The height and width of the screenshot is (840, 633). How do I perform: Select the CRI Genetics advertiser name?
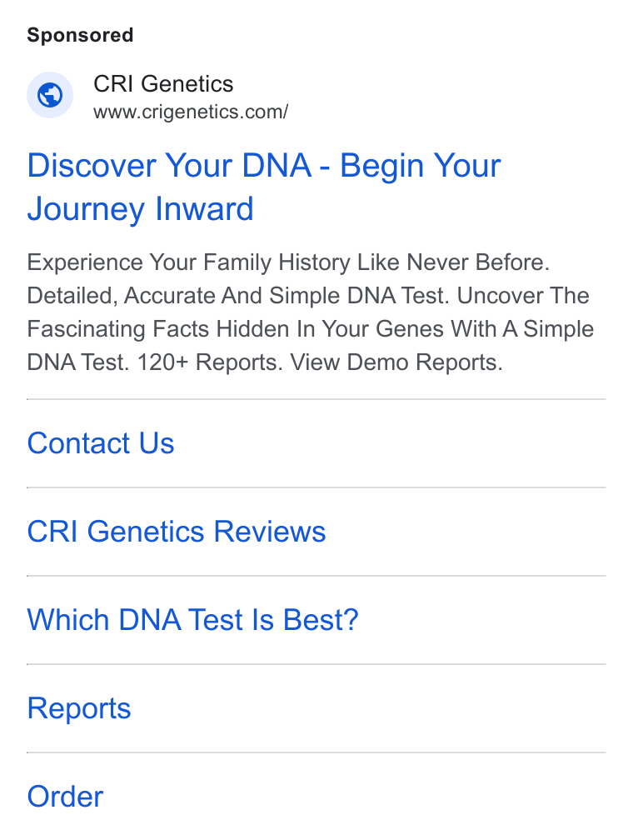tap(163, 83)
